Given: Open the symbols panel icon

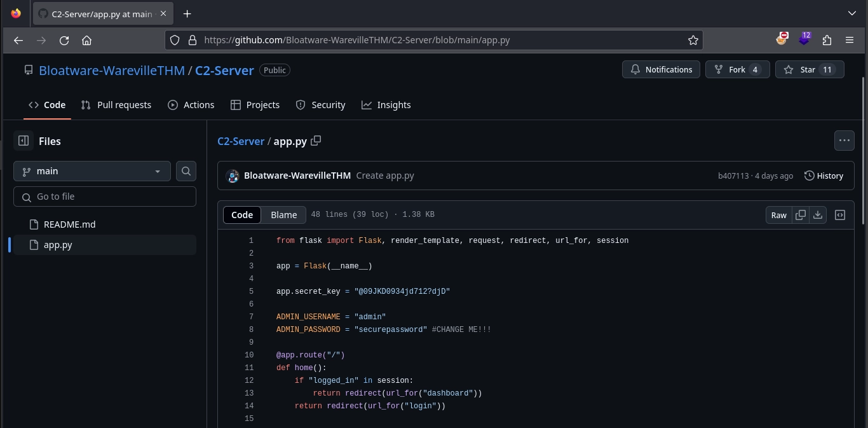Looking at the screenshot, I should click(840, 215).
